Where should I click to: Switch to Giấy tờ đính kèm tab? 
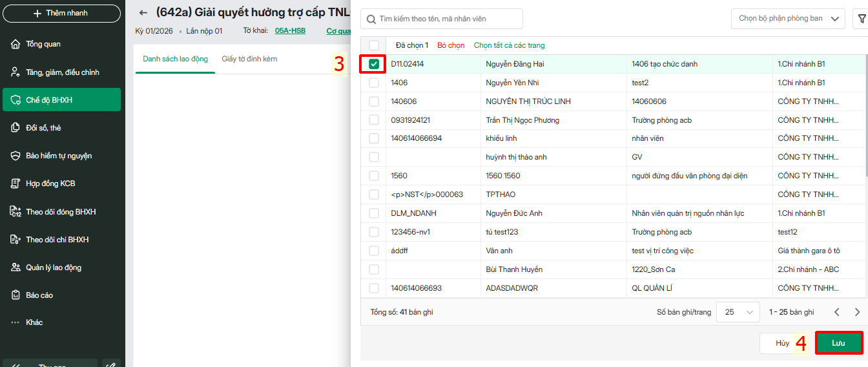pyautogui.click(x=249, y=59)
